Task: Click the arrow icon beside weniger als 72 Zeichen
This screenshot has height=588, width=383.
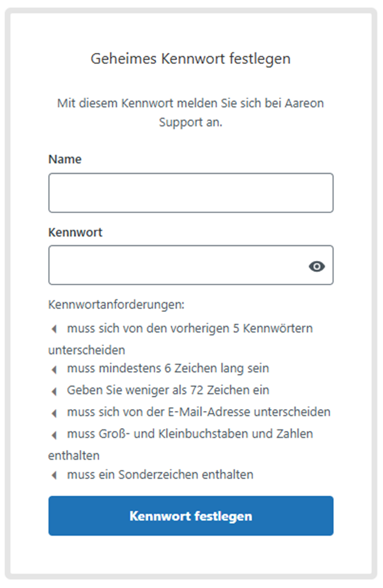Action: click(54, 391)
